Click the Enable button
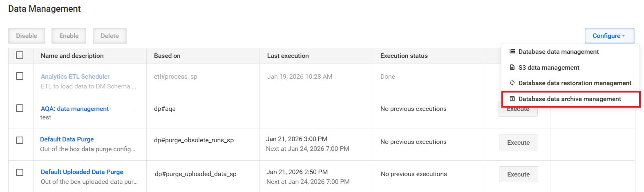644x192 pixels. click(69, 36)
